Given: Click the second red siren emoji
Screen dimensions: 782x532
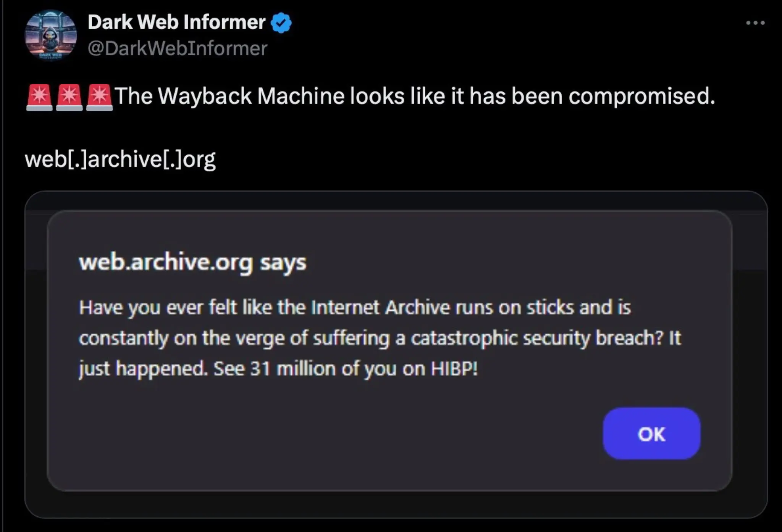Looking at the screenshot, I should pos(69,97).
